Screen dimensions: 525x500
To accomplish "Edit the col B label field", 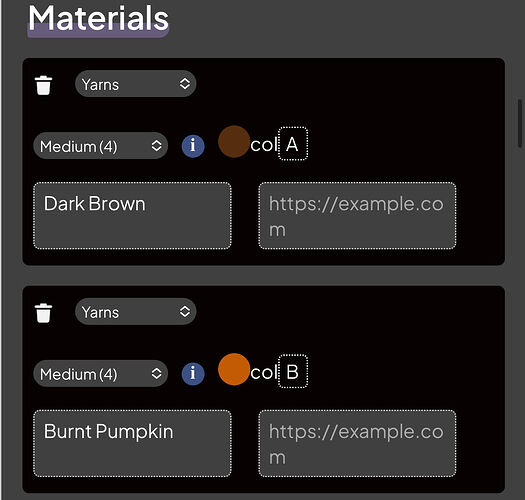I will click(x=293, y=371).
